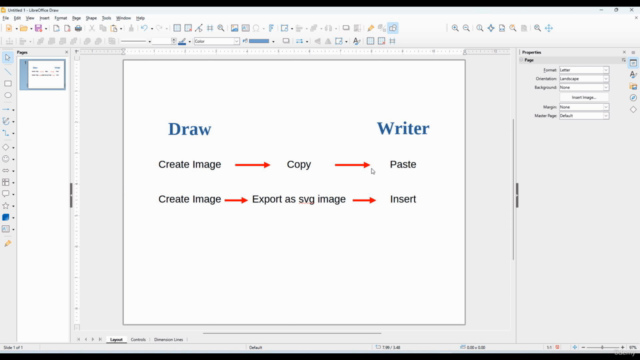Viewport: 640px width, 360px height.
Task: Click the Insert Image... button
Action: click(584, 98)
